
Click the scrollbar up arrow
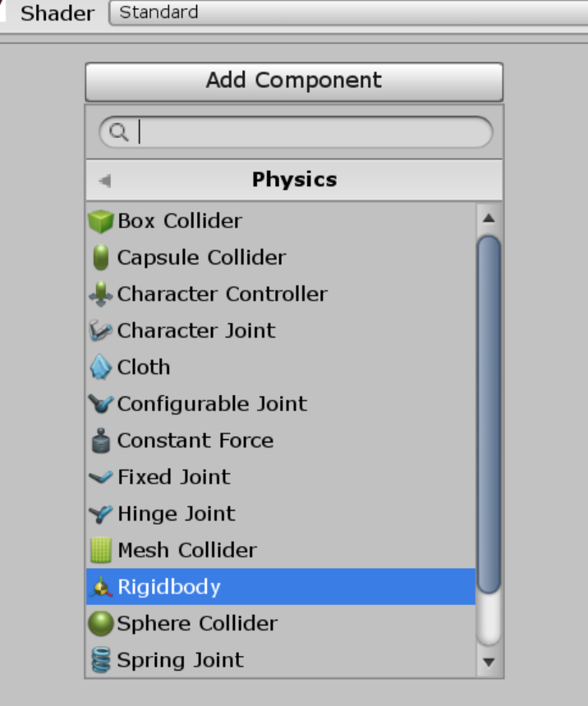(489, 218)
